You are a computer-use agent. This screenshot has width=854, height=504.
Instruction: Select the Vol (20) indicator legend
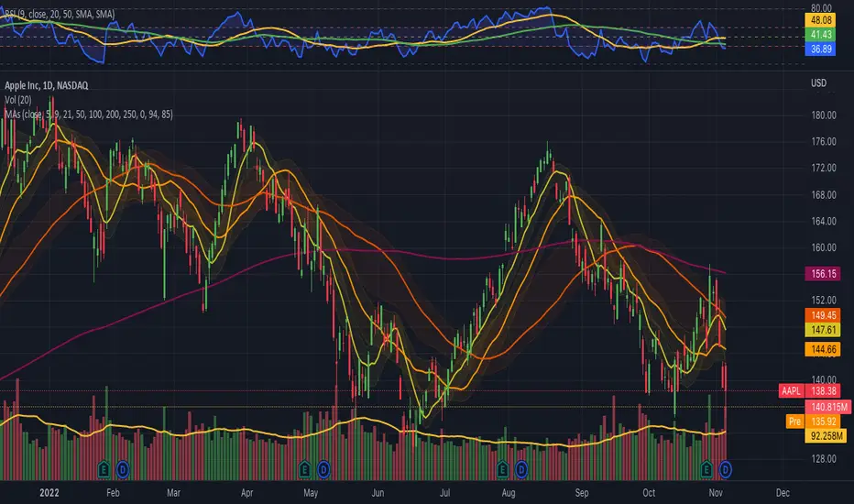click(x=18, y=100)
